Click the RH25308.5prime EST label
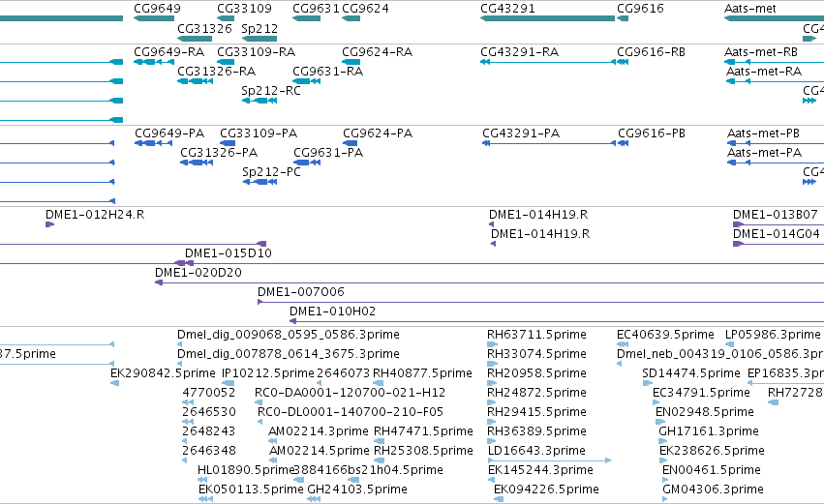The height and width of the screenshot is (504, 824). pyautogui.click(x=423, y=451)
